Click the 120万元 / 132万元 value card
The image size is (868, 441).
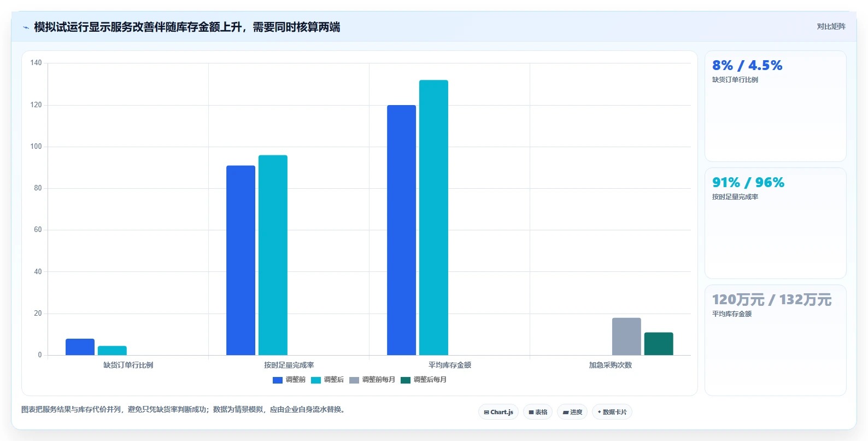tap(775, 340)
